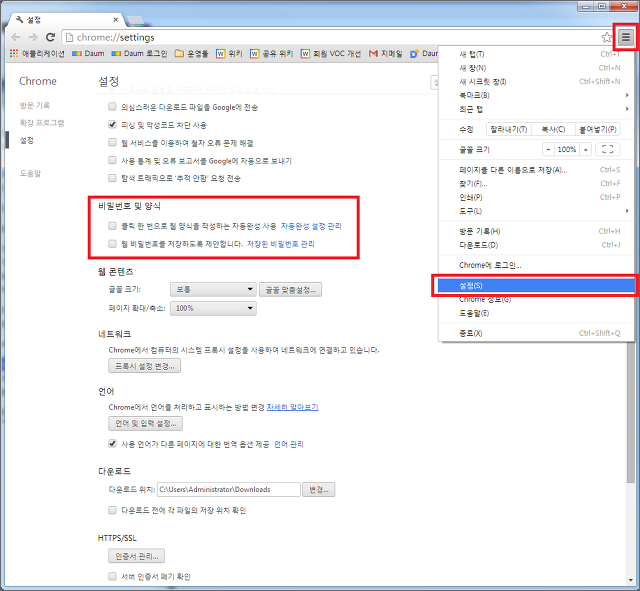Image resolution: width=640 pixels, height=591 pixels.
Task: Choose 페이지를 다른 이름으로 저장(A) menu item
Action: pos(536,170)
